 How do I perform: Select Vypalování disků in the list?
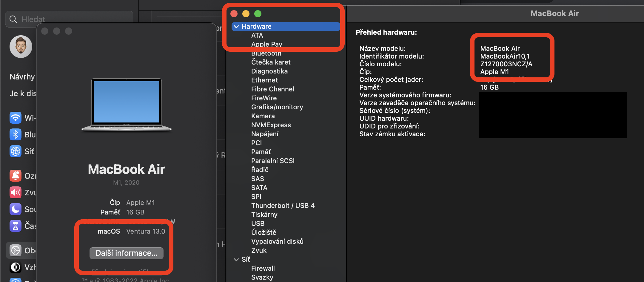tap(277, 241)
